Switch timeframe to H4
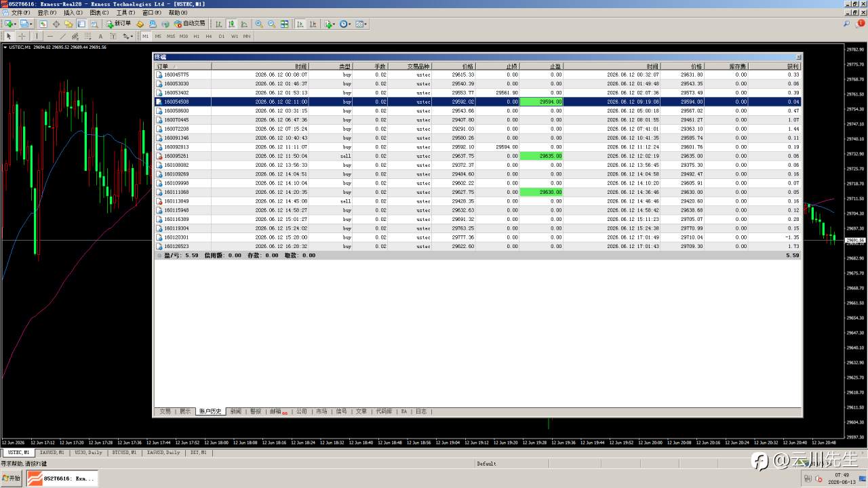Image resolution: width=868 pixels, height=488 pixels. coord(209,36)
